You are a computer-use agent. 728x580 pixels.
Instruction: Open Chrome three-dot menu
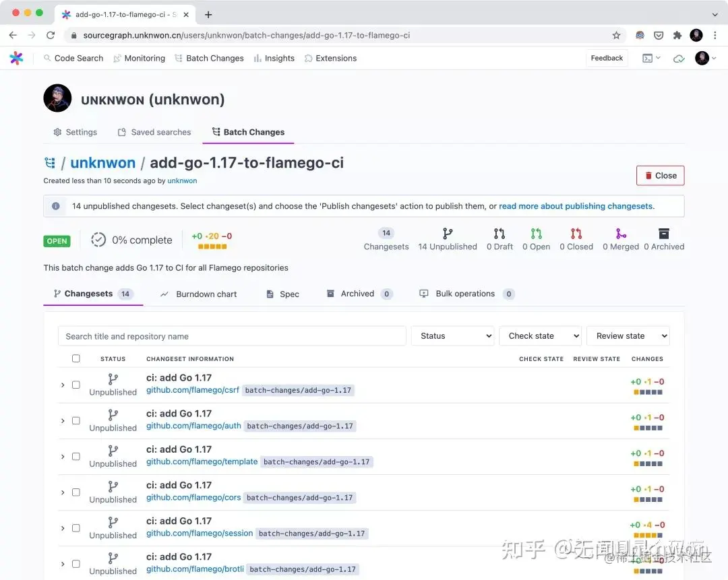point(715,35)
